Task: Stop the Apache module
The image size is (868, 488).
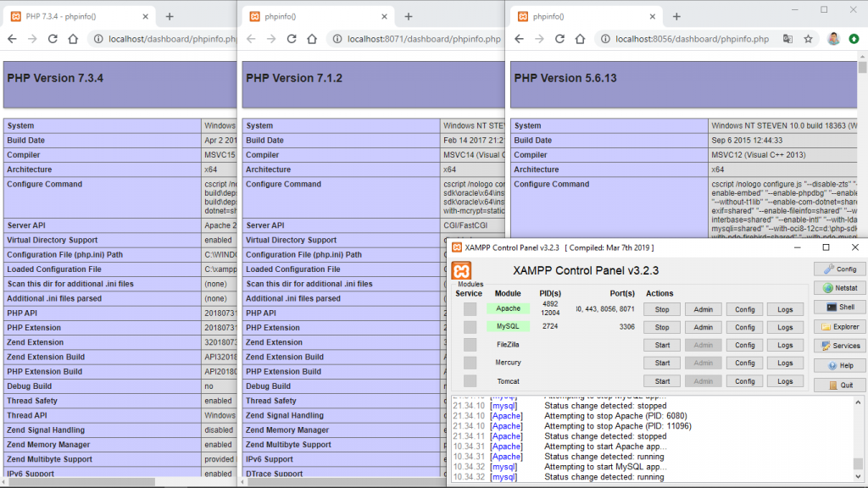Action: [662, 309]
